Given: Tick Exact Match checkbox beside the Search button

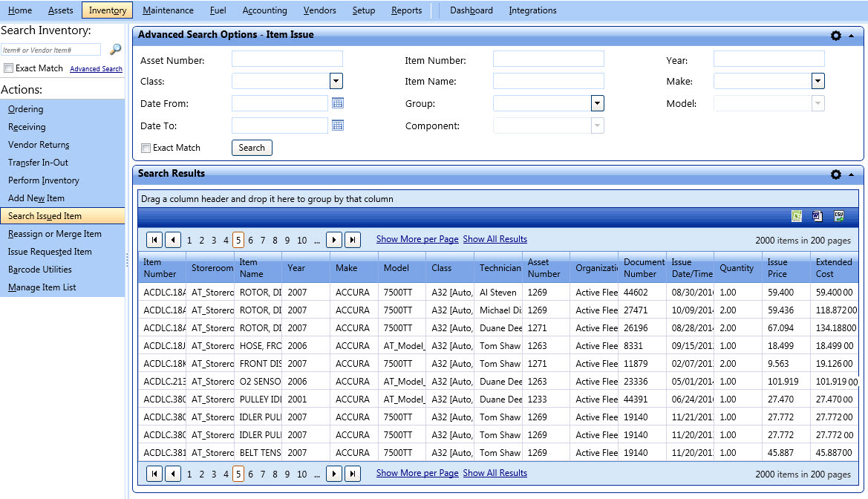Looking at the screenshot, I should click(x=146, y=148).
